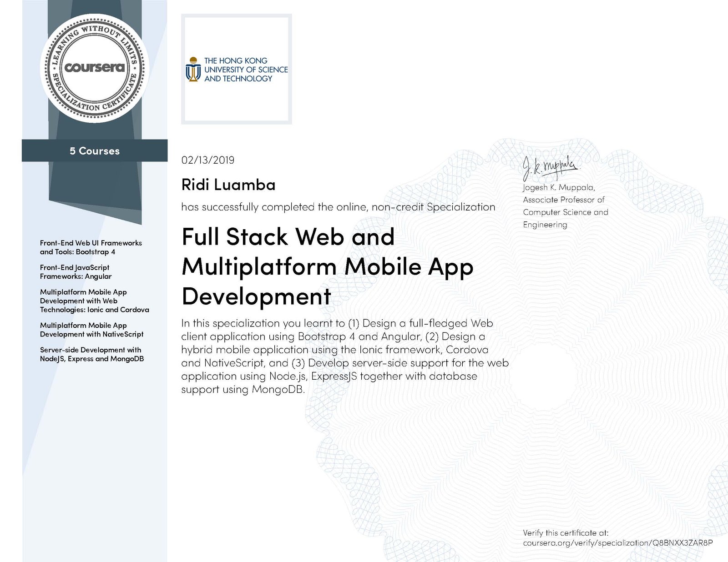This screenshot has width=728, height=562.
Task: Select Multiplatform Mobile App Development with NativeScript
Action: 91,330
